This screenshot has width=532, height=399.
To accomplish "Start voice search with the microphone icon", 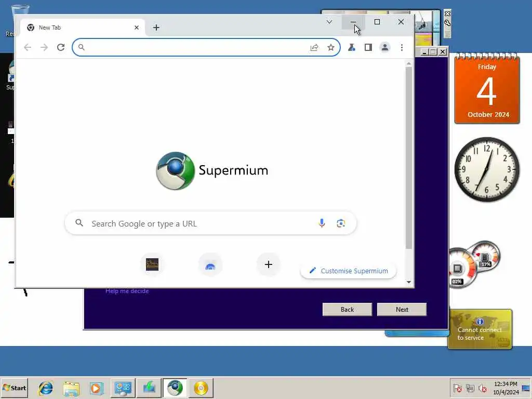I will pos(322,223).
